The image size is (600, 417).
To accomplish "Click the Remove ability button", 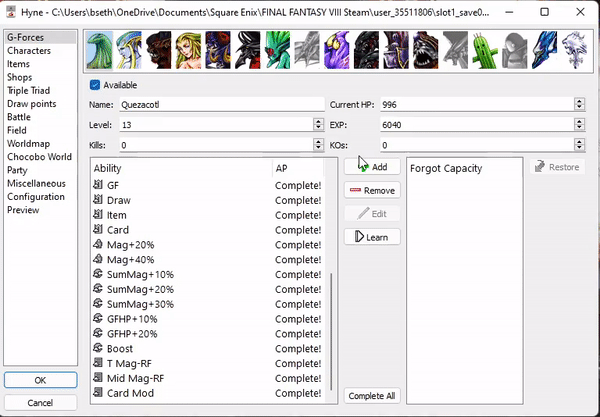I will pyautogui.click(x=372, y=191).
